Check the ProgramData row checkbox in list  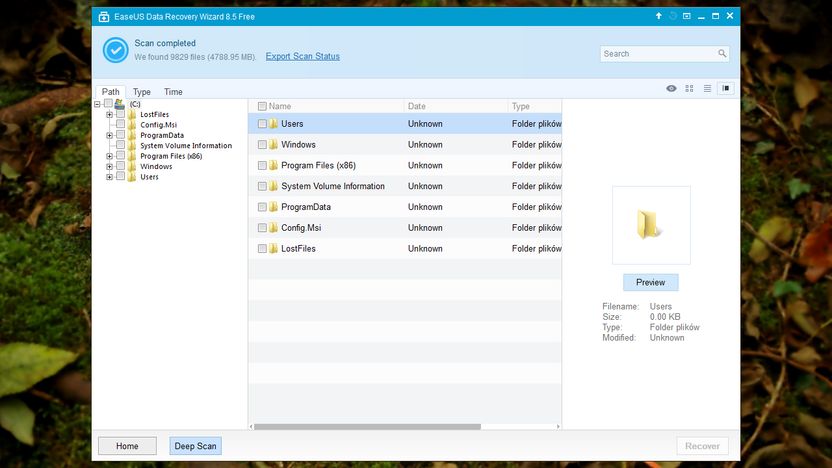click(262, 206)
